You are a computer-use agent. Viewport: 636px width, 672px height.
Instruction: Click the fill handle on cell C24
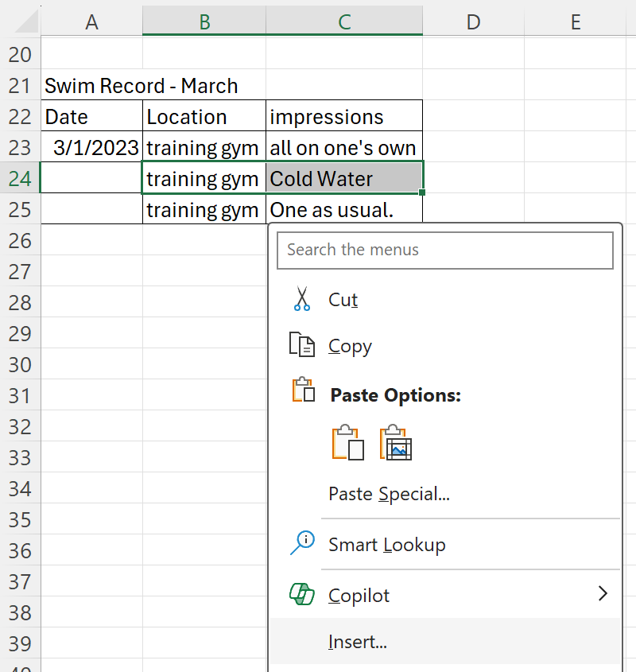tap(422, 192)
